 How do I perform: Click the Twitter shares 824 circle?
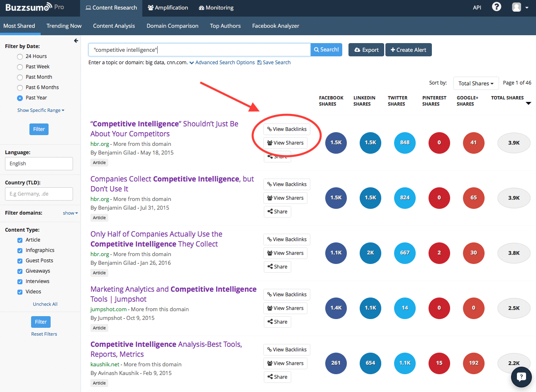click(405, 198)
